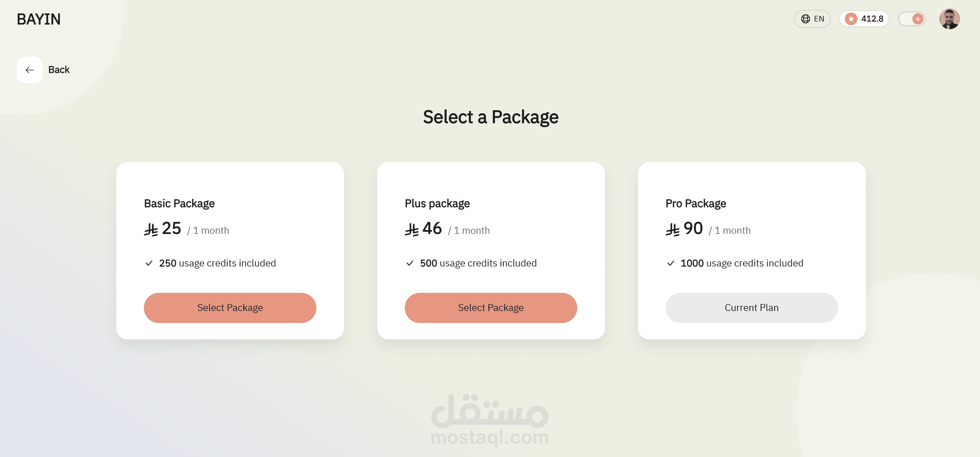This screenshot has height=457, width=980.
Task: Click the riyal symbol beside 90
Action: 673,230
